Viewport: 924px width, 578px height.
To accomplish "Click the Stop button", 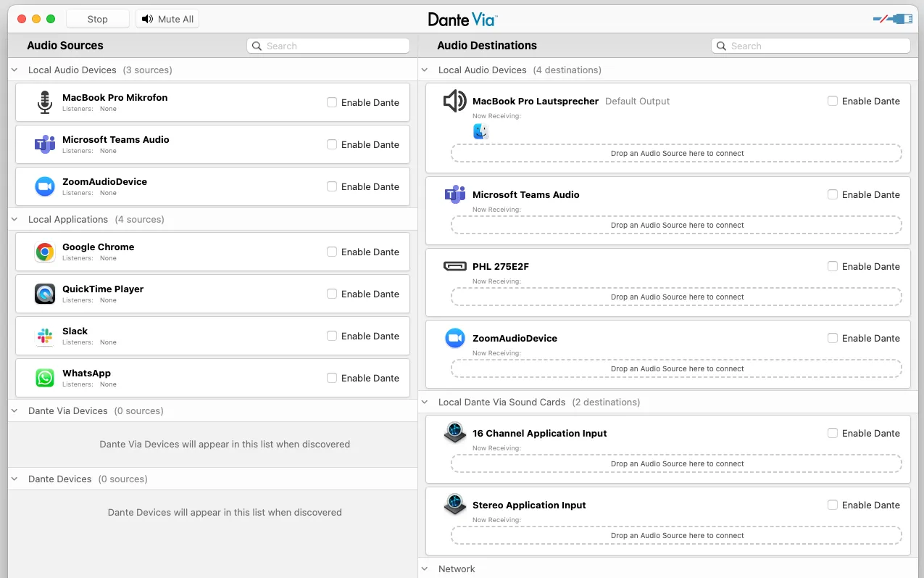I will (x=98, y=19).
